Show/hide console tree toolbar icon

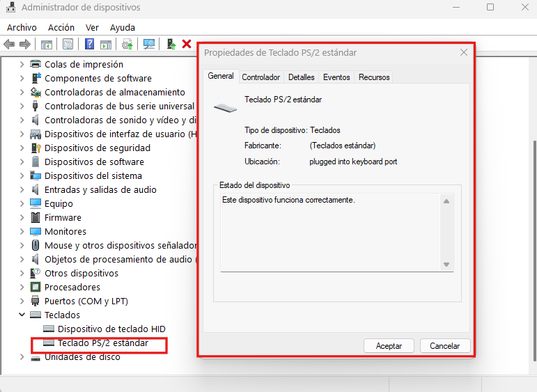tap(46, 44)
